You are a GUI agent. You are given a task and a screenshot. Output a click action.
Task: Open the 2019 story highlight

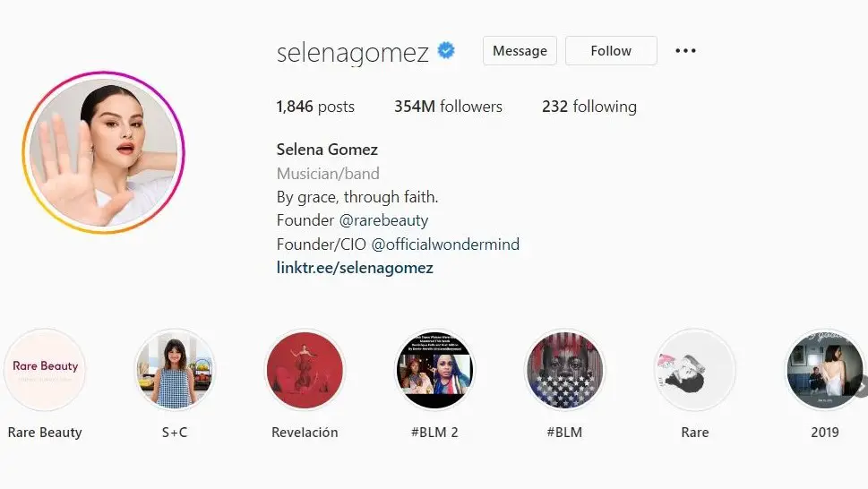(825, 370)
